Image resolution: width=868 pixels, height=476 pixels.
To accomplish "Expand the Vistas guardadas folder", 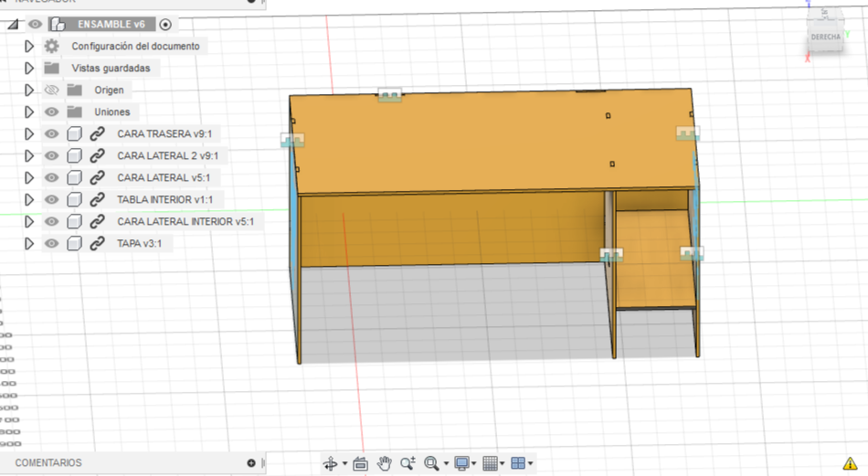I will pyautogui.click(x=29, y=69).
